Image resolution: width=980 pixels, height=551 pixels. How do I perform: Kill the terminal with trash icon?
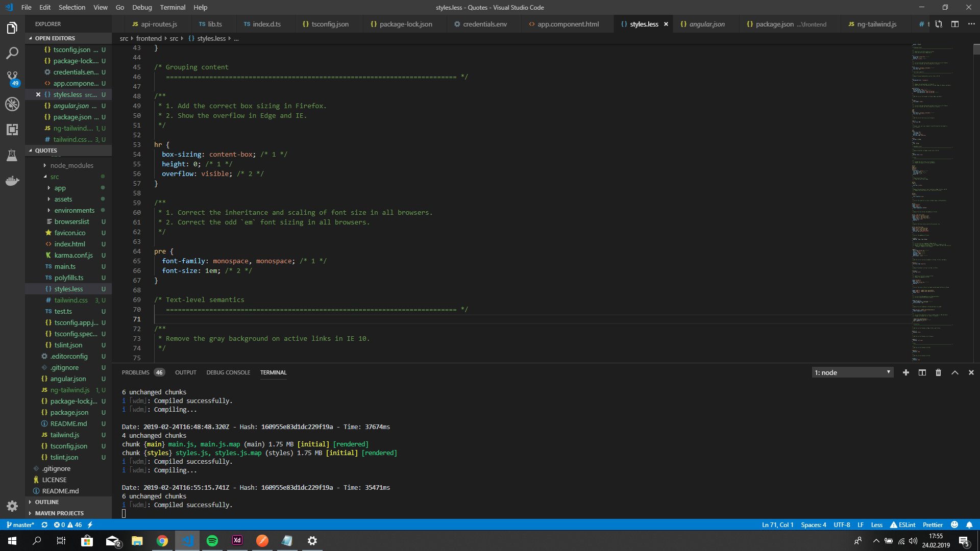coord(938,372)
